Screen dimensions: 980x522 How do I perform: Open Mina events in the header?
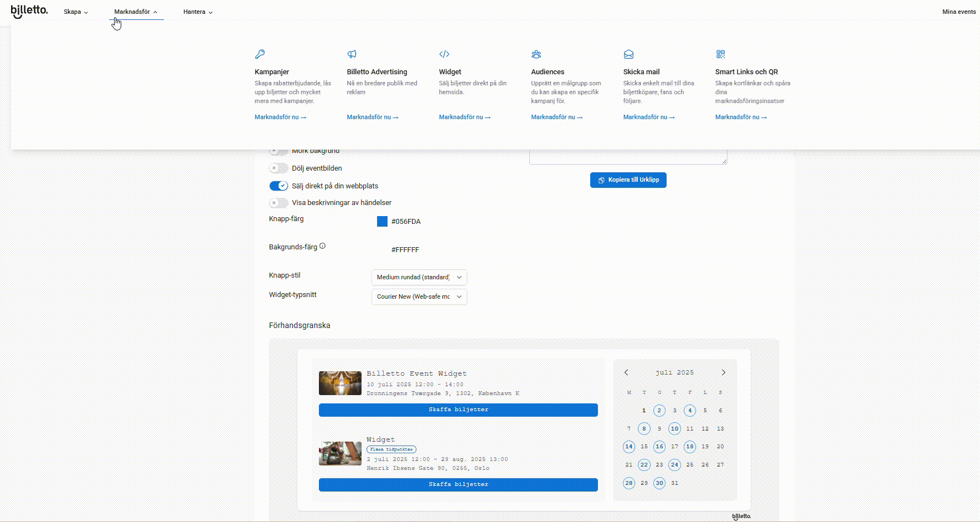tap(958, 12)
